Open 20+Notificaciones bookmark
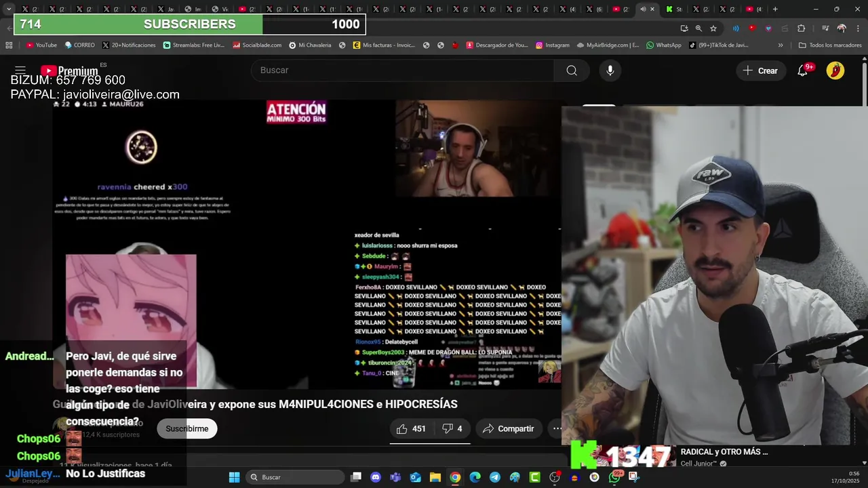The height and width of the screenshot is (488, 868). click(129, 45)
